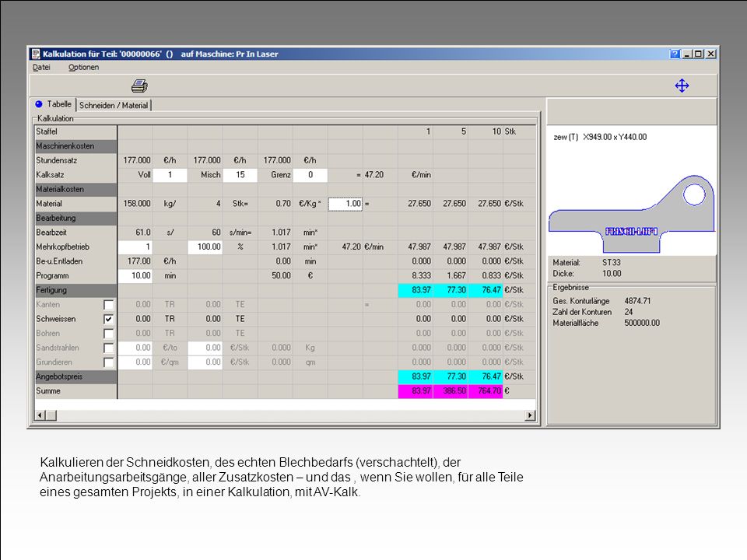Click the blue help question mark icon

(675, 54)
